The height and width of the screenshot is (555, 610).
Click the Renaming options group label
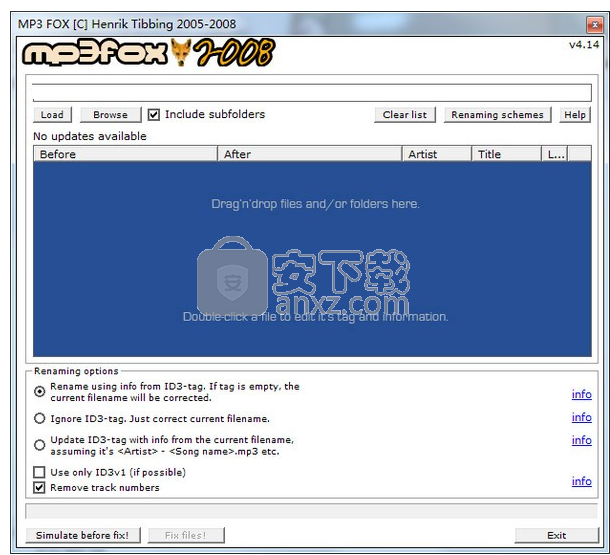coord(76,371)
